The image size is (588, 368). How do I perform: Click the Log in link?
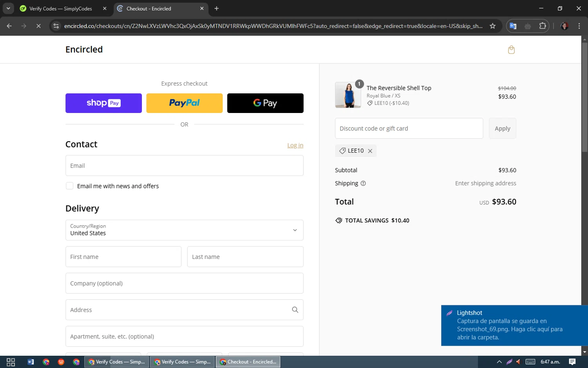[295, 145]
